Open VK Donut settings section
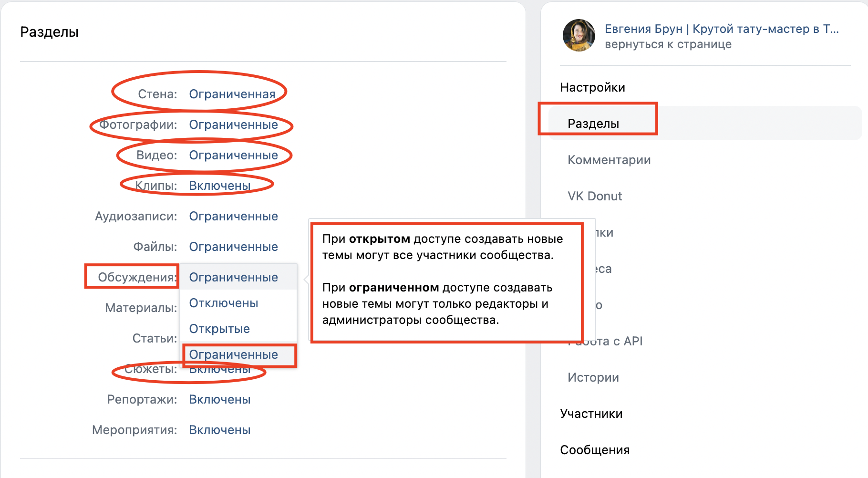The height and width of the screenshot is (478, 868). (595, 196)
